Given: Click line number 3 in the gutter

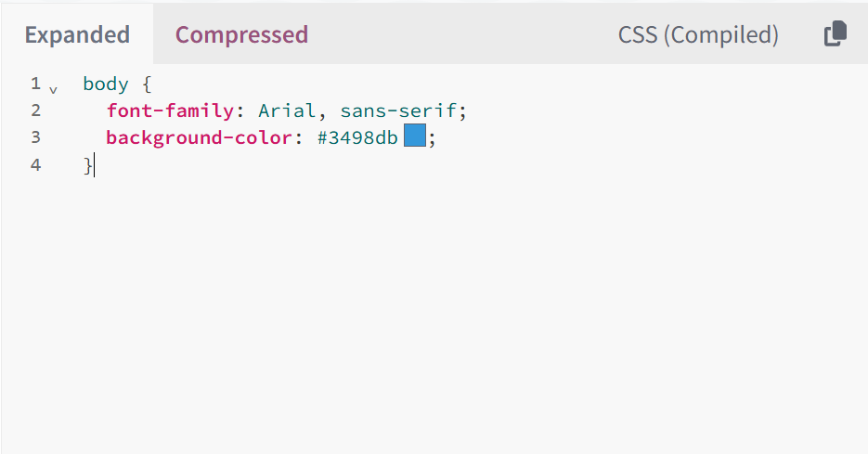Looking at the screenshot, I should coord(35,137).
